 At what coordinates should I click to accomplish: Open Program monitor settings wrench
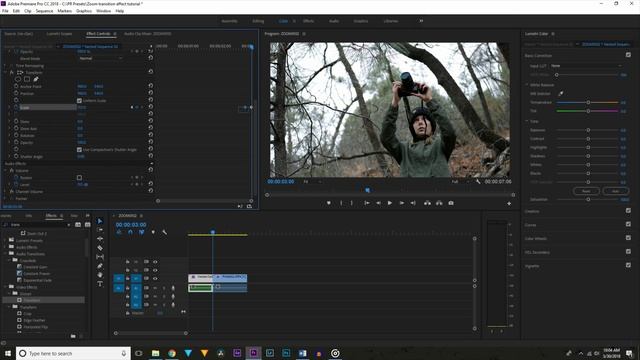(x=478, y=182)
